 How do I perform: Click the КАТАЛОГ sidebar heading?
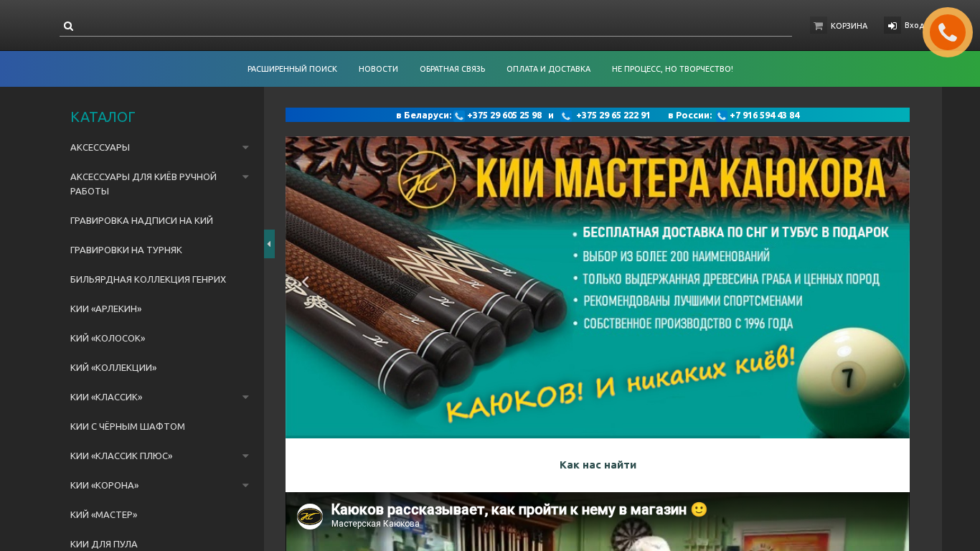point(103,117)
